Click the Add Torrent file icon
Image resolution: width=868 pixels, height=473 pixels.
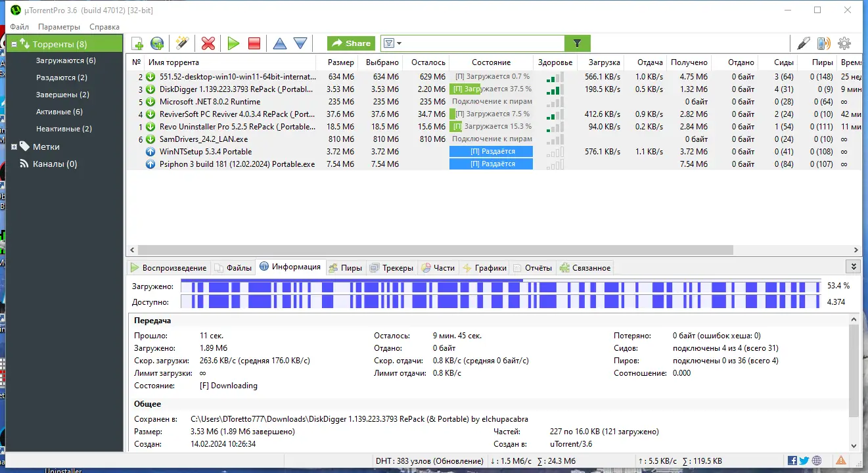pos(137,43)
